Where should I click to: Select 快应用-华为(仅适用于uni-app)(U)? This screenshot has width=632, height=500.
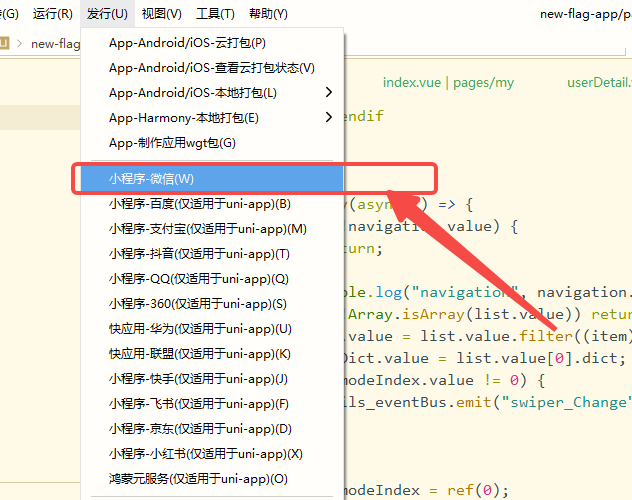212,329
